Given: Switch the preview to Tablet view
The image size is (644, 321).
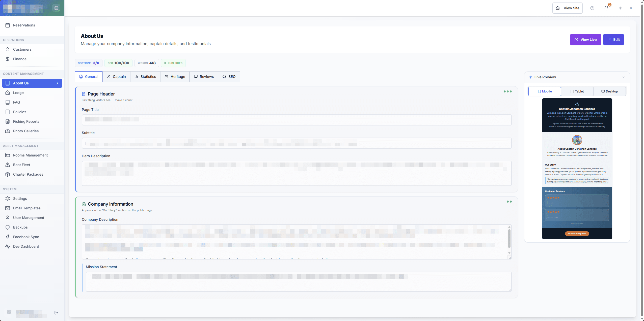Looking at the screenshot, I should pyautogui.click(x=577, y=91).
